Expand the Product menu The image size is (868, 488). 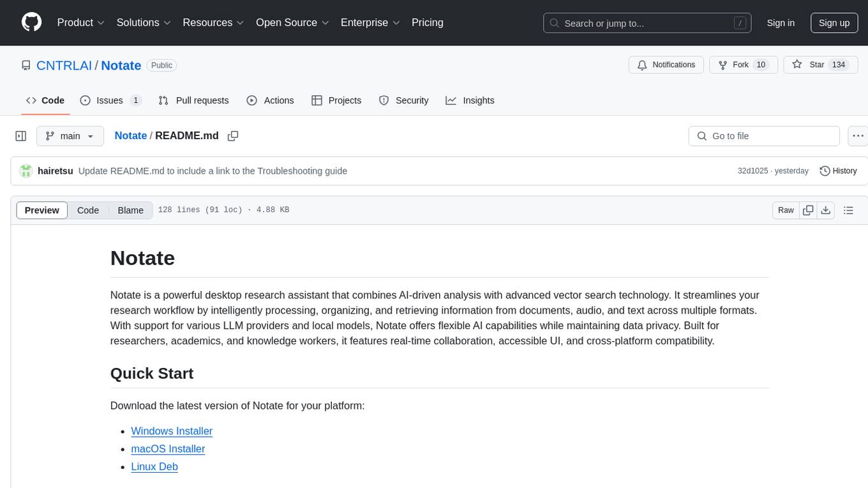(x=81, y=22)
